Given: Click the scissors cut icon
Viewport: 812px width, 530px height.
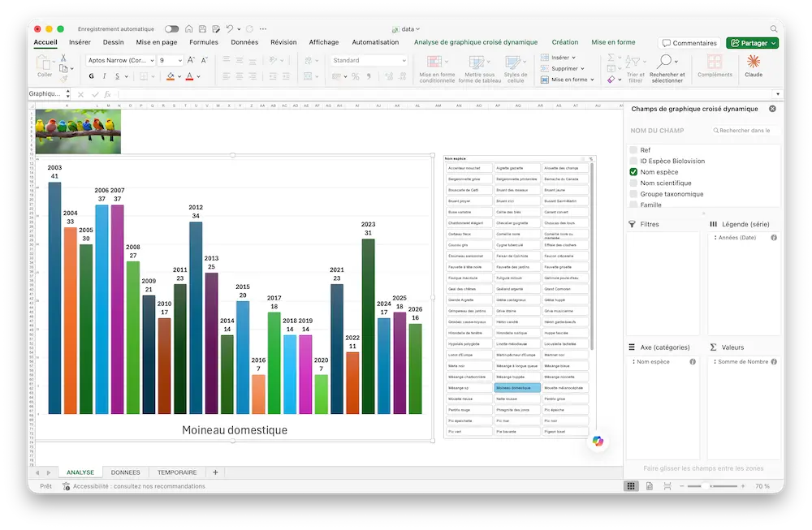Looking at the screenshot, I should (63, 58).
